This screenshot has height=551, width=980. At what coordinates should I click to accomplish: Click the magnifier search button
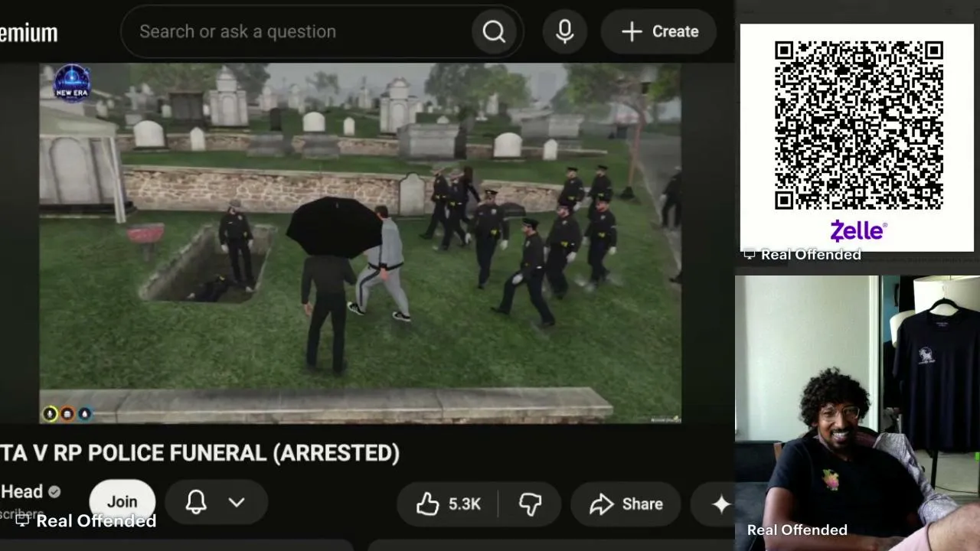(494, 31)
